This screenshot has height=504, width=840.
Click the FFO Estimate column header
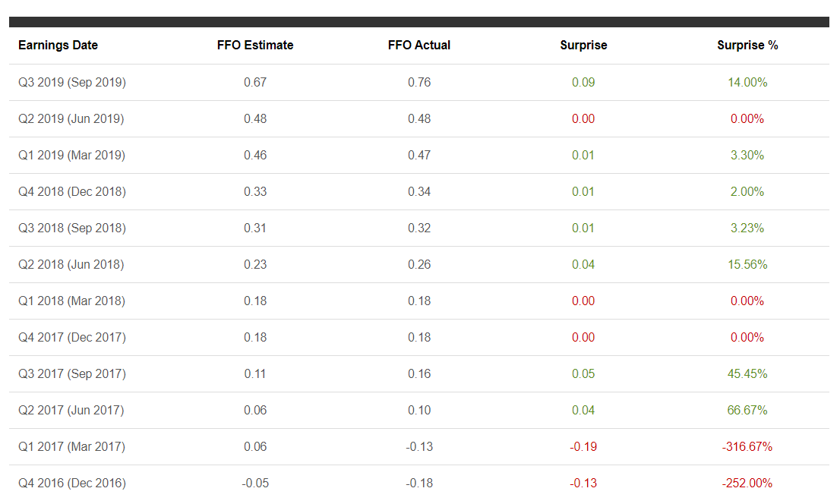[x=255, y=46]
